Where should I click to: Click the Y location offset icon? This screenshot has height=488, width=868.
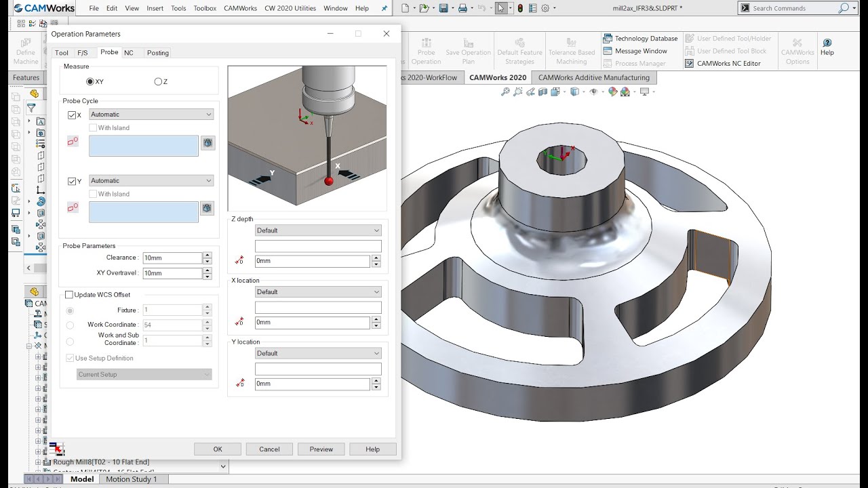coord(240,384)
